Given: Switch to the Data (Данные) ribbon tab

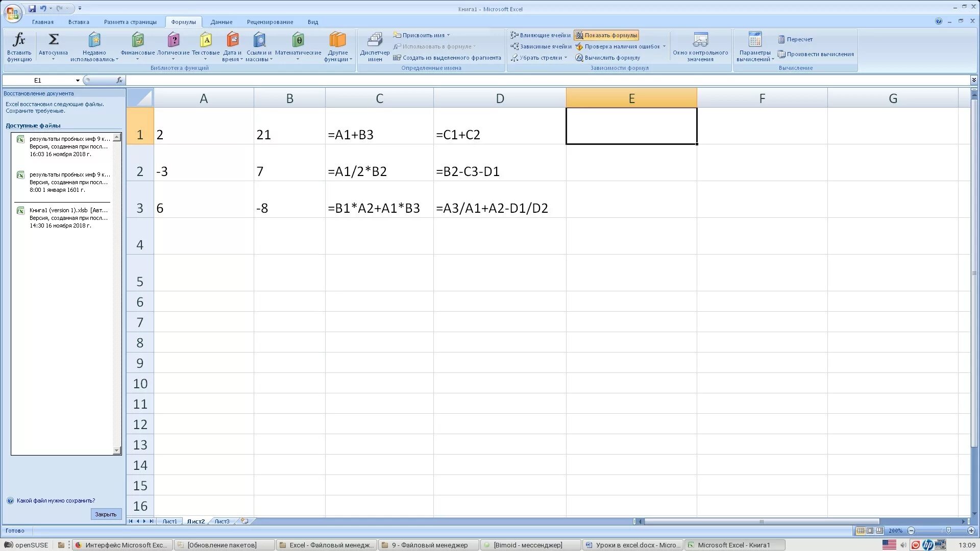Looking at the screenshot, I should pos(221,22).
